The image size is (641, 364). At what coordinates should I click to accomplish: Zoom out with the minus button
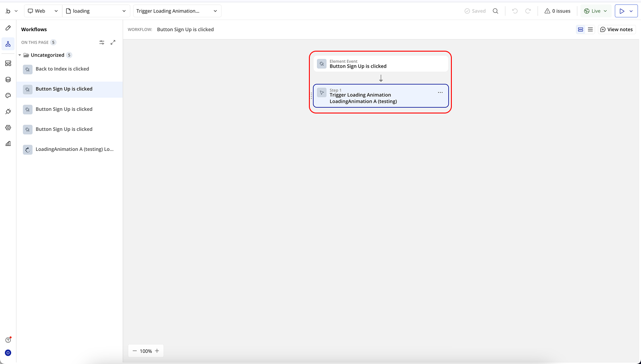134,351
